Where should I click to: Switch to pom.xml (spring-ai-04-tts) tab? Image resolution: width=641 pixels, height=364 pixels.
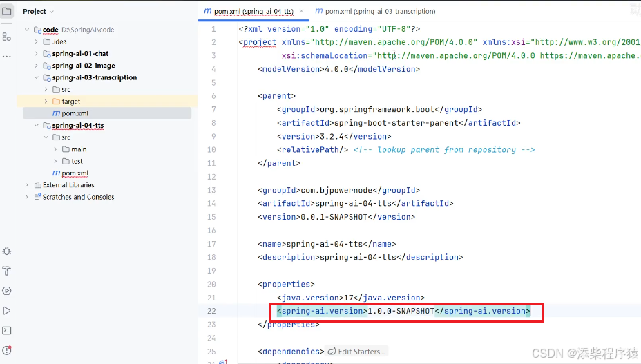click(x=253, y=12)
